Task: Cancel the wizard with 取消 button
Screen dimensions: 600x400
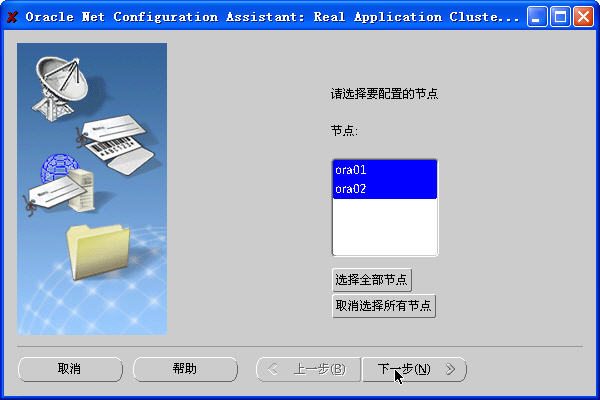Action: point(70,369)
